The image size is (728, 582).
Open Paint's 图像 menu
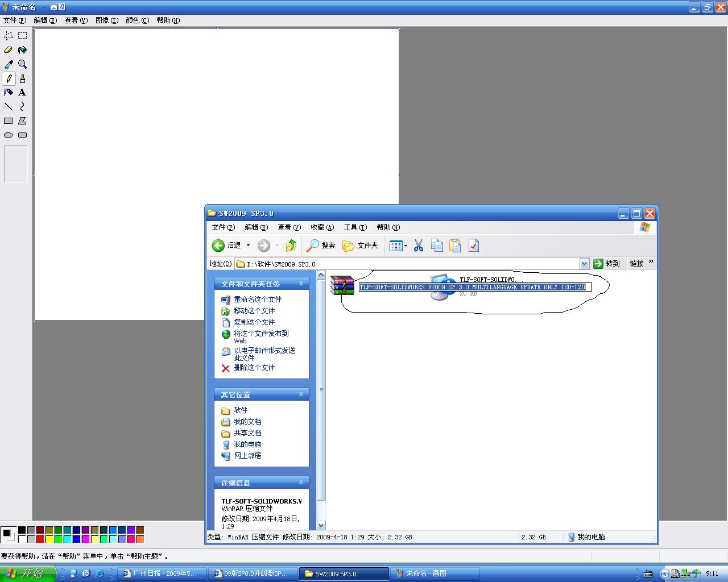pyautogui.click(x=107, y=20)
